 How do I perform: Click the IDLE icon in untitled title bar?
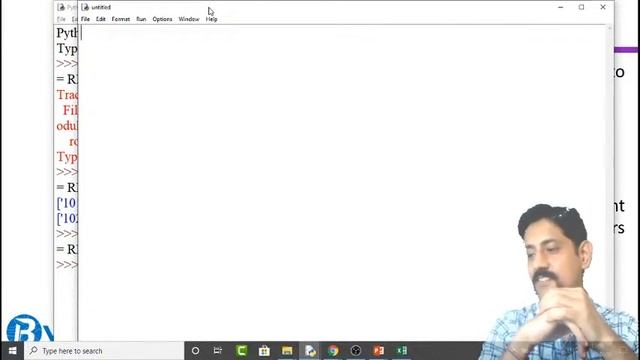[x=85, y=7]
